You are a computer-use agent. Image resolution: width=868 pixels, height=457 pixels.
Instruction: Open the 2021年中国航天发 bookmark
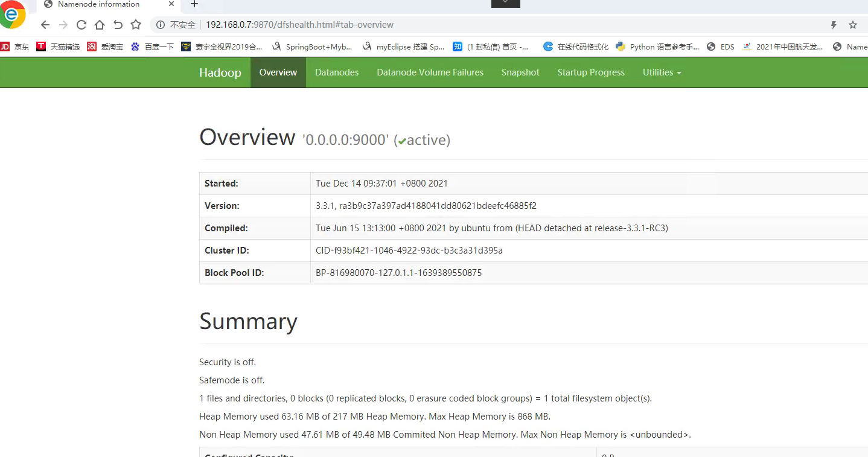(783, 46)
